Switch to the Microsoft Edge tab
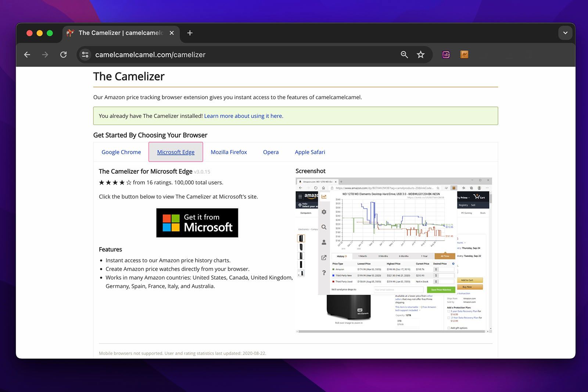 (x=176, y=152)
